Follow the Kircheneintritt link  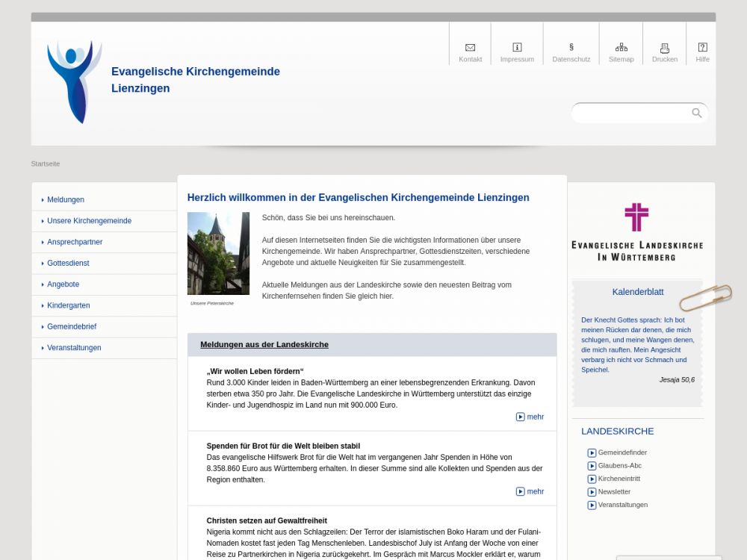[619, 479]
